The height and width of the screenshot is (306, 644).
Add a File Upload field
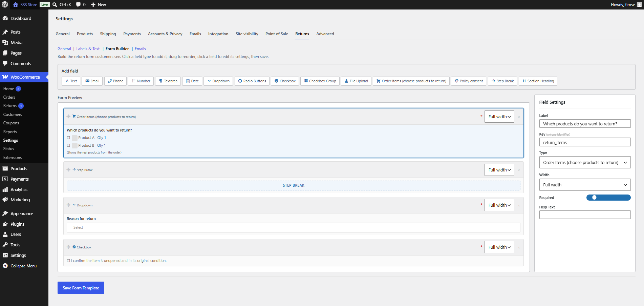point(356,81)
